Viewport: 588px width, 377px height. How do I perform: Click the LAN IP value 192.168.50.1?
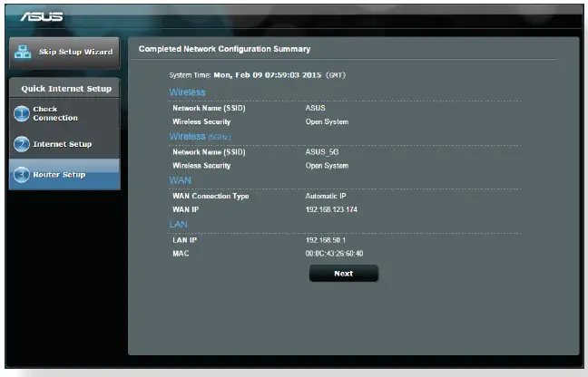[325, 240]
